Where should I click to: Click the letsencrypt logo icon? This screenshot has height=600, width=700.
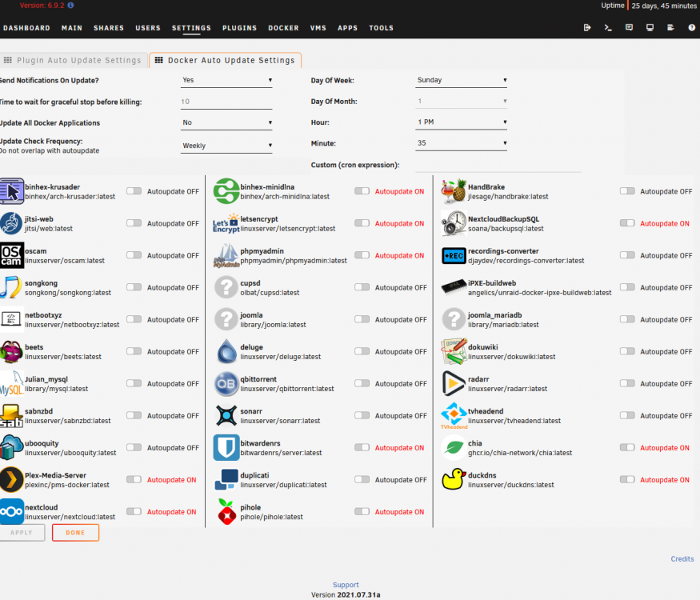tap(226, 223)
